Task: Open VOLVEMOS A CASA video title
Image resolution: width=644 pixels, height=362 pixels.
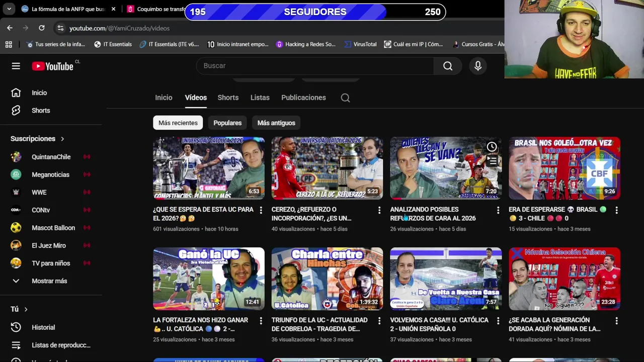Action: [439, 324]
